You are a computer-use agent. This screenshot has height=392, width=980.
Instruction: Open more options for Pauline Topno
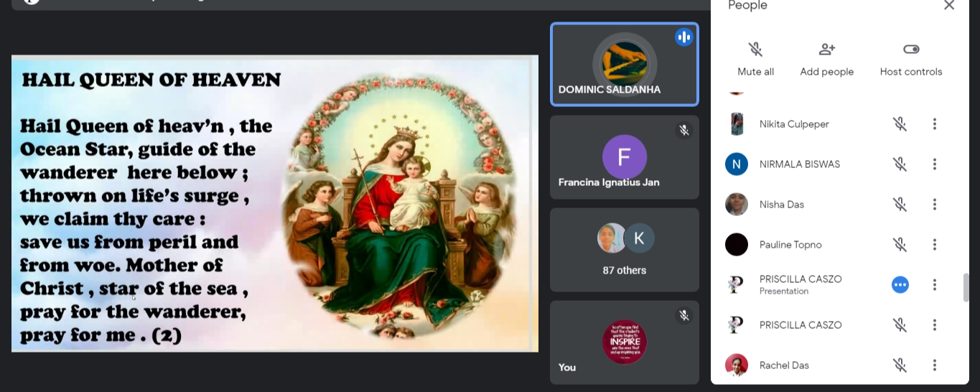(934, 245)
